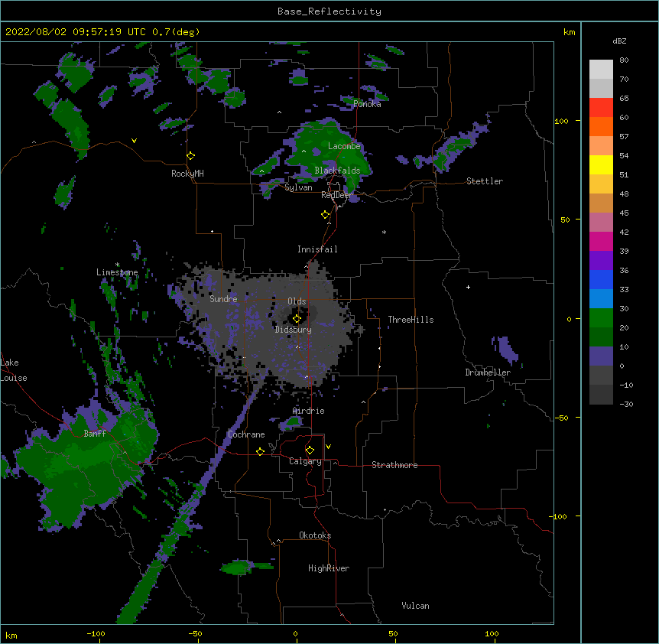Click the ThreeHills label
Screen dimensions: 659x644
click(x=411, y=320)
